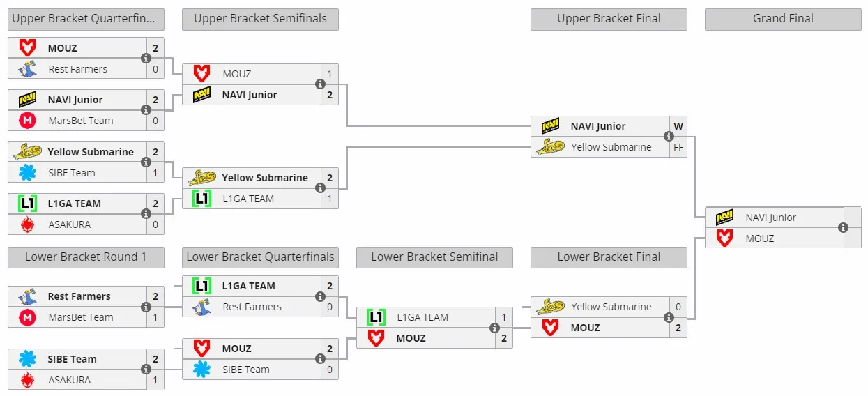Viewport: 868px width, 396px height.
Task: Open Upper Bracket Final match info icon
Action: click(x=669, y=137)
